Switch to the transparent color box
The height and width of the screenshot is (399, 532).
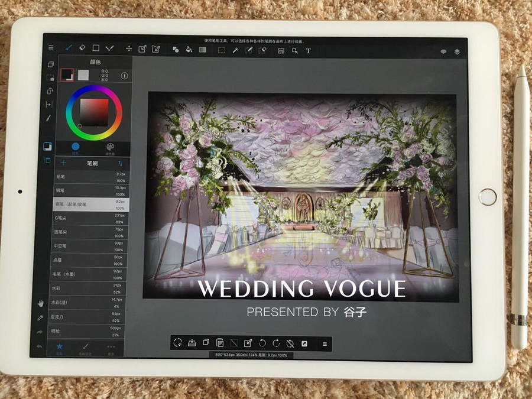click(83, 75)
